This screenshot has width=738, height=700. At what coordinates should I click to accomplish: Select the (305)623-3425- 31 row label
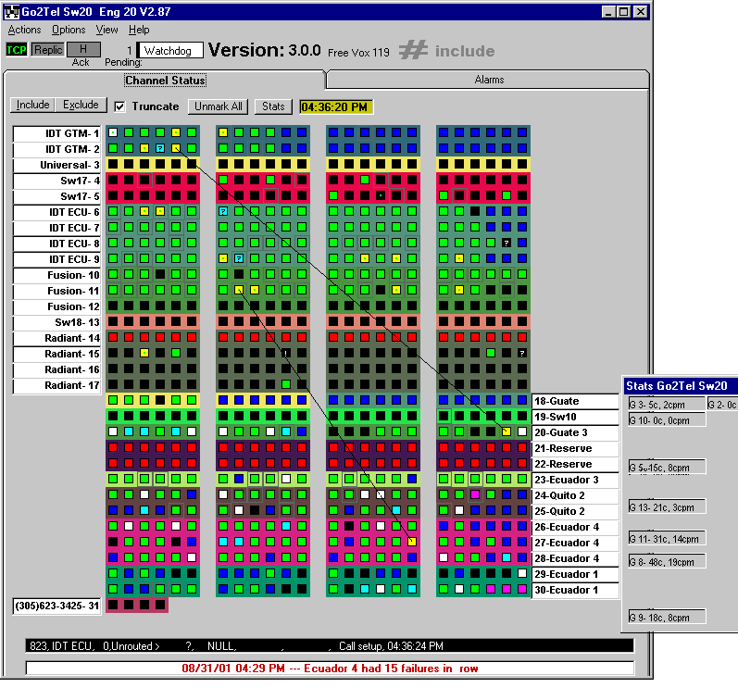pos(57,606)
